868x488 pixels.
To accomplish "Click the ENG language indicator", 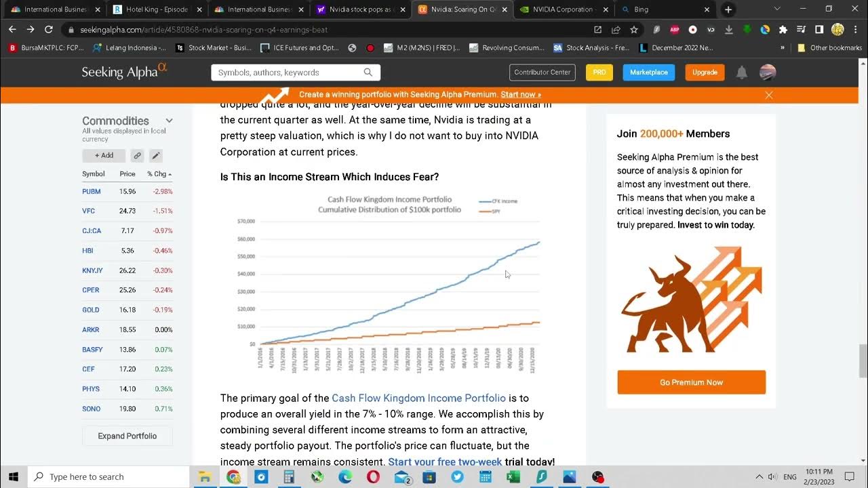I will pyautogui.click(x=790, y=476).
